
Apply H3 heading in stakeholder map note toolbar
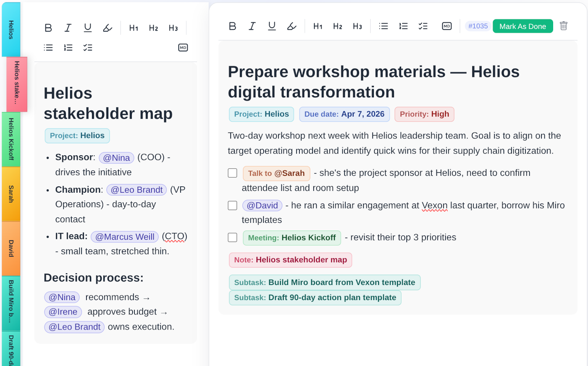click(x=173, y=28)
